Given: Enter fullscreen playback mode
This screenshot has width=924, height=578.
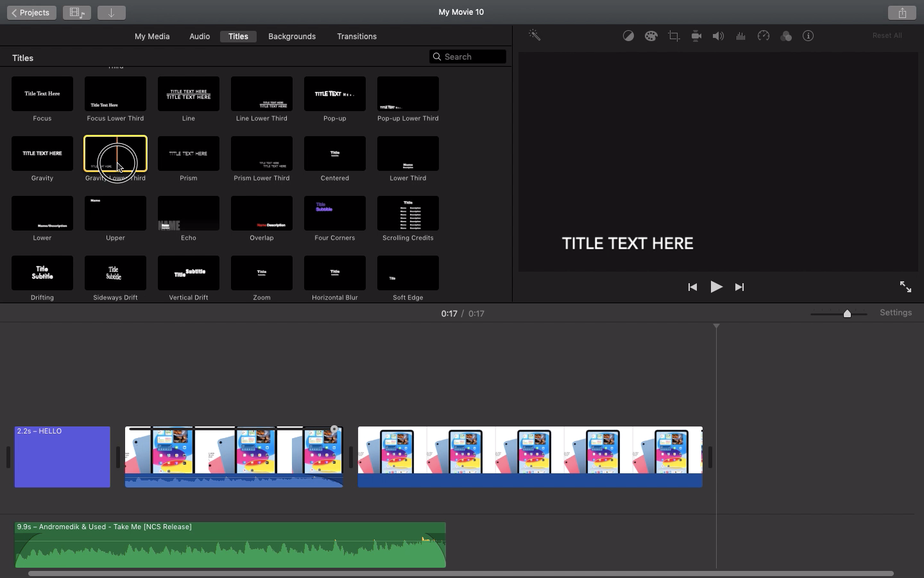Looking at the screenshot, I should (905, 287).
